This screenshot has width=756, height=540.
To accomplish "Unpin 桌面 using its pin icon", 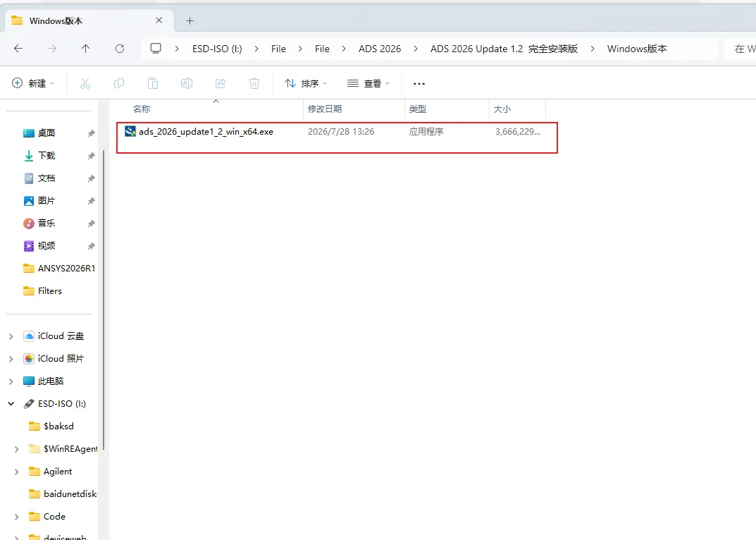I will [x=91, y=133].
